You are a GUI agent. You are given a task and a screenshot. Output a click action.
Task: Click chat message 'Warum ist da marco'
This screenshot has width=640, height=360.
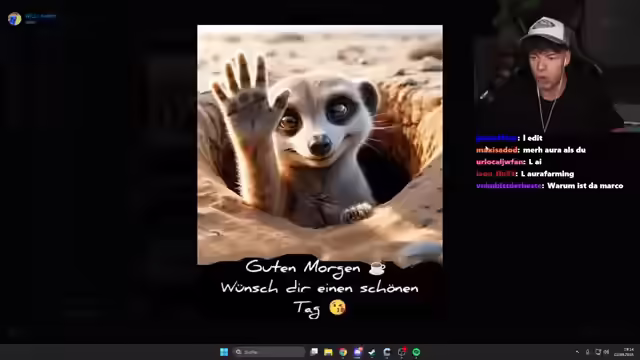pos(585,186)
